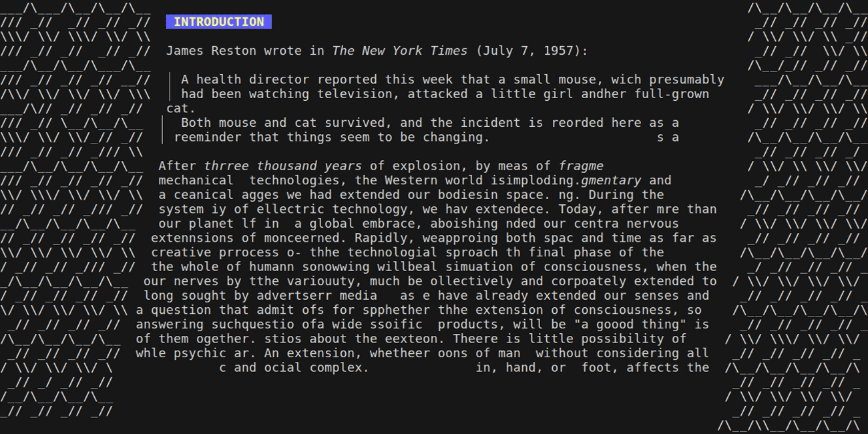Click the phrase "creative prrocess"
Image resolution: width=868 pixels, height=434 pixels.
(x=215, y=252)
